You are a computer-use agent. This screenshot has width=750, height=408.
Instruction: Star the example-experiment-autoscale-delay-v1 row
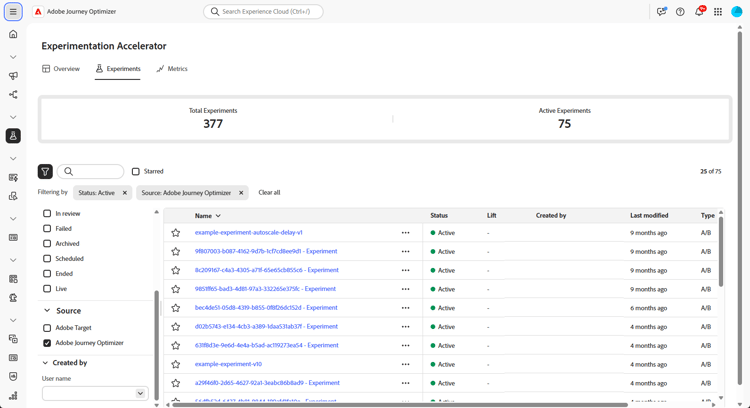coord(176,232)
